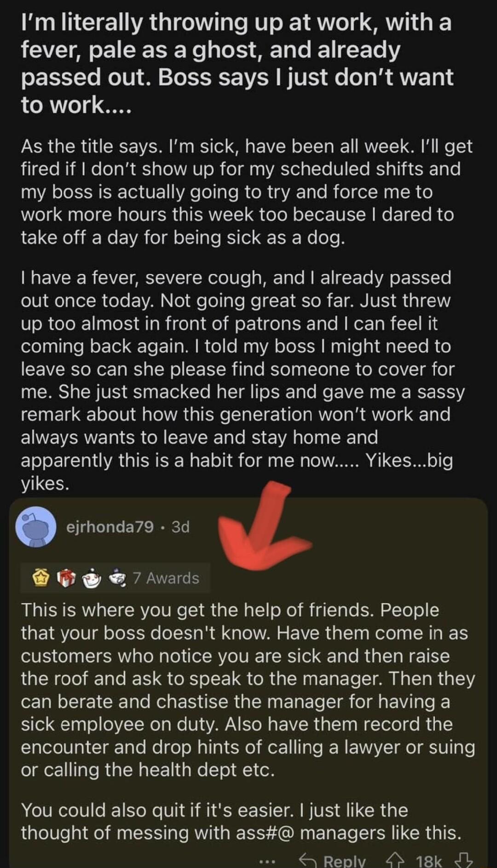Open ejrhonda79's profile

click(x=108, y=529)
